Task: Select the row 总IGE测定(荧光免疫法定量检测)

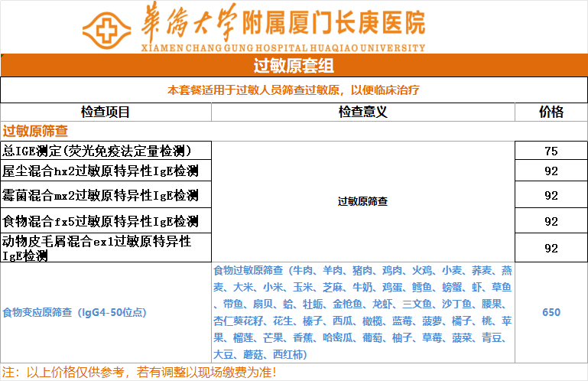Action: tap(106, 151)
